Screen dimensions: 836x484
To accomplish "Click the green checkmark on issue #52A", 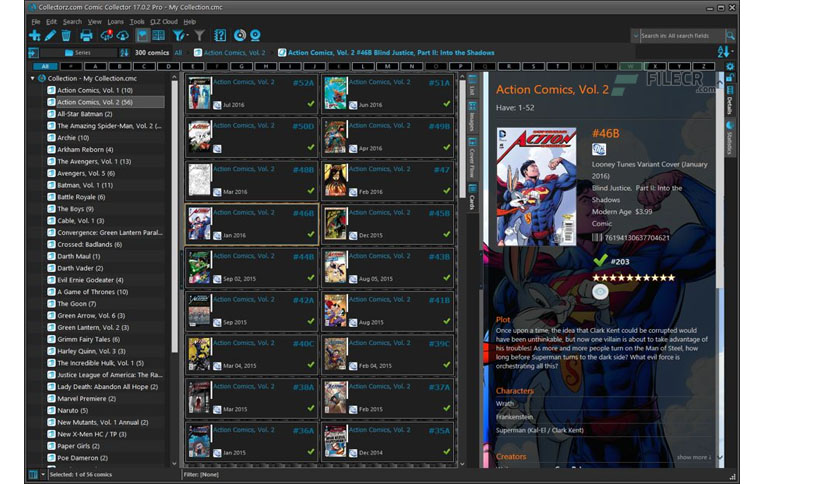I will 311,104.
